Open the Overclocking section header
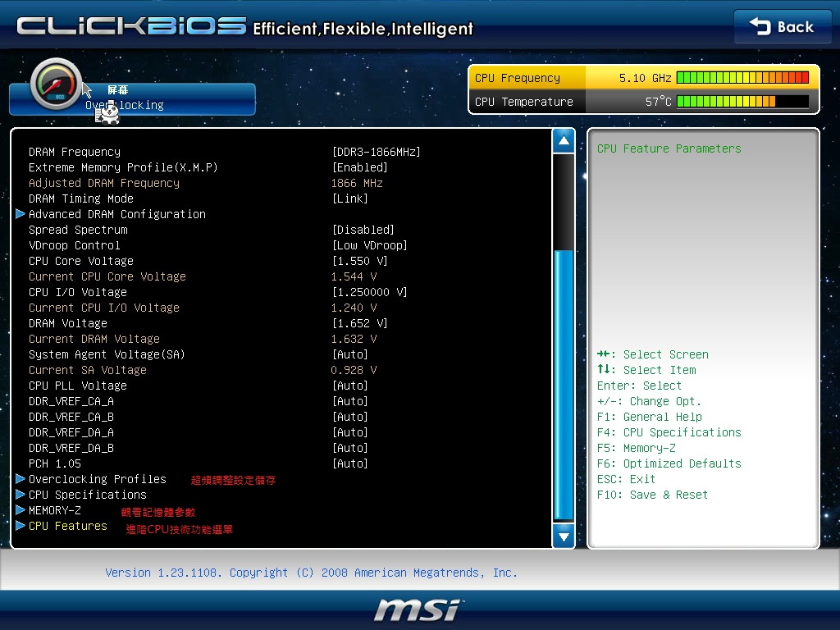 click(132, 98)
